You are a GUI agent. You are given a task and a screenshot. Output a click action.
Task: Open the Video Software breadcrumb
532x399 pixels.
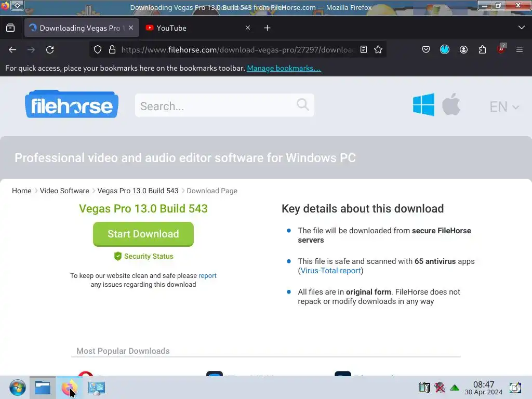[64, 191]
